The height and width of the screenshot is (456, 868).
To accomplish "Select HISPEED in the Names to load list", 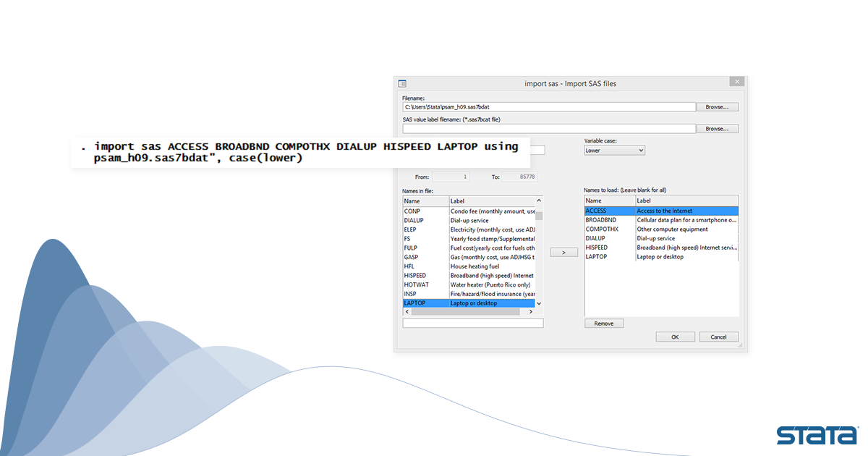I will click(x=661, y=248).
